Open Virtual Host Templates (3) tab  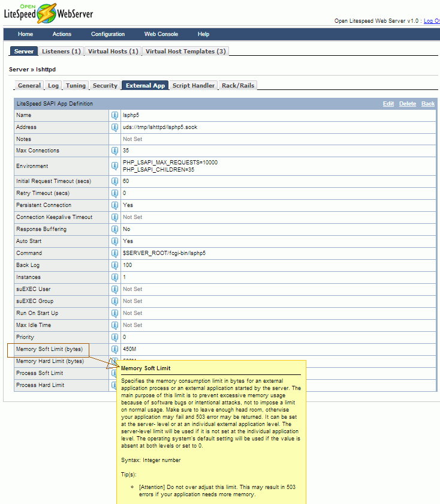(x=186, y=51)
